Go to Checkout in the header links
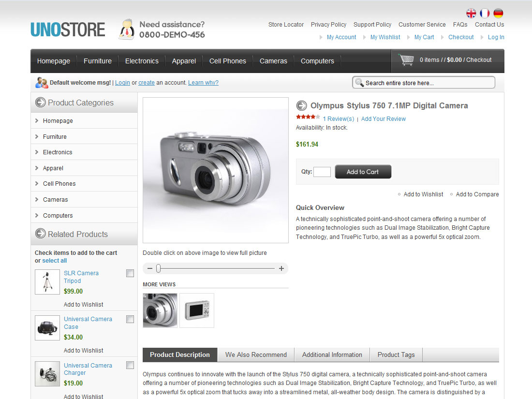The image size is (532, 399). pos(461,37)
